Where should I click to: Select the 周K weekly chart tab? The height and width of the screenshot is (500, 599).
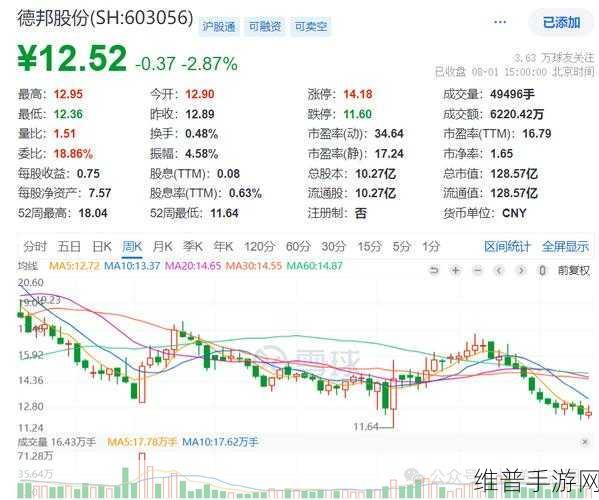pyautogui.click(x=132, y=246)
